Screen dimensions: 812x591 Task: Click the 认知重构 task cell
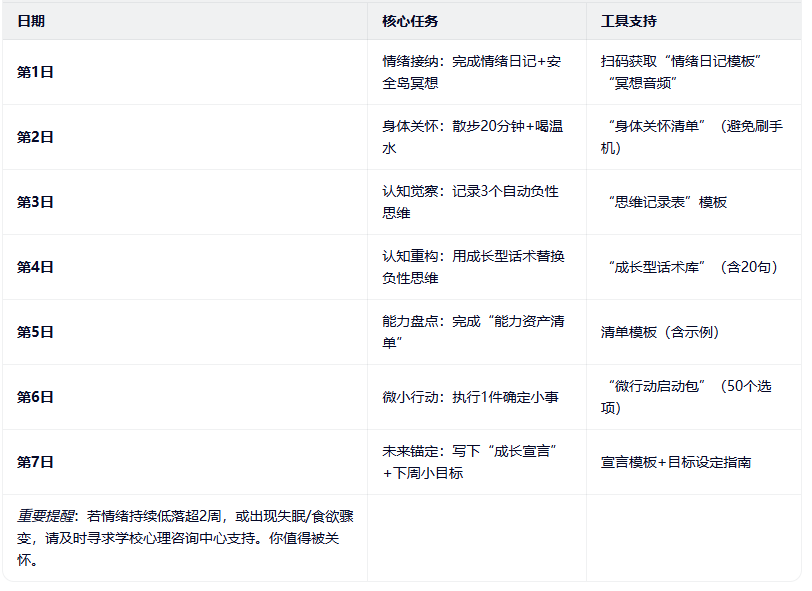click(x=472, y=267)
